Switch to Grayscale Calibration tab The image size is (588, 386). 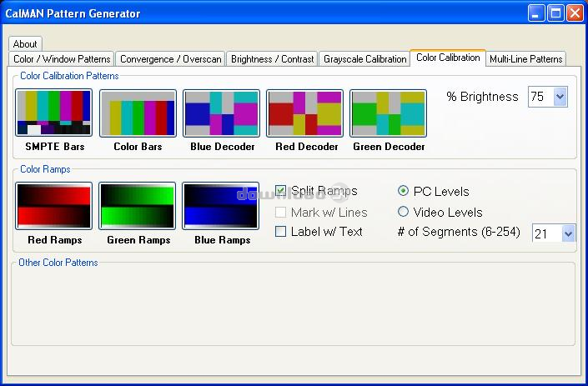tap(364, 59)
